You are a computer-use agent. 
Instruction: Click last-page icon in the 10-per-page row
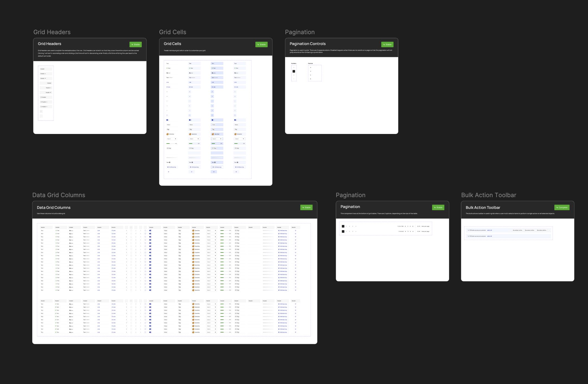[413, 231]
